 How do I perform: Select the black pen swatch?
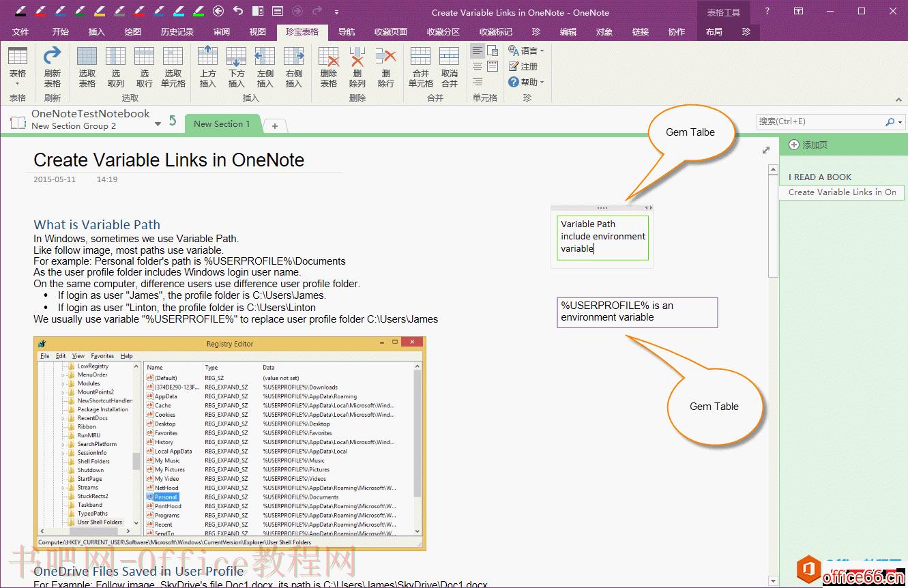(20, 11)
